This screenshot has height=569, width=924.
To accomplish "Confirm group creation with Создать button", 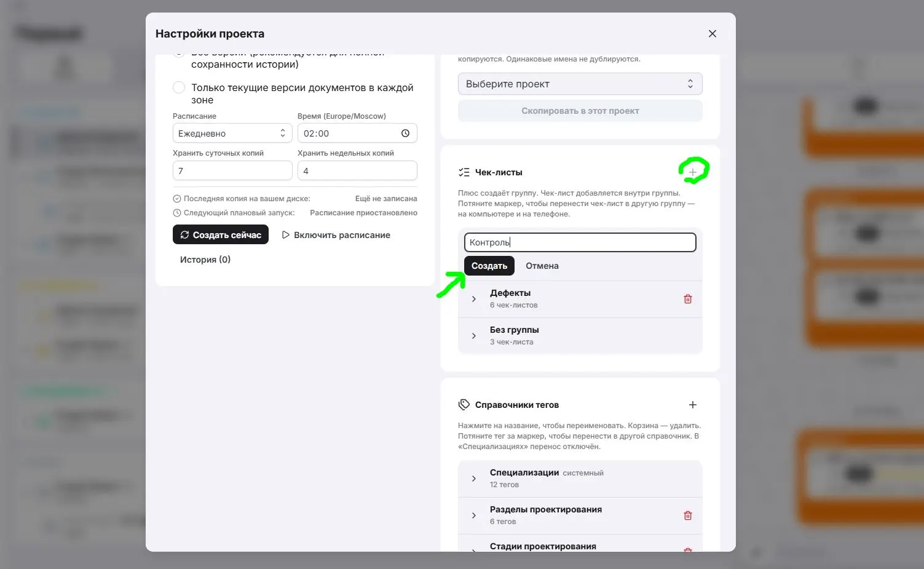I will click(x=489, y=266).
